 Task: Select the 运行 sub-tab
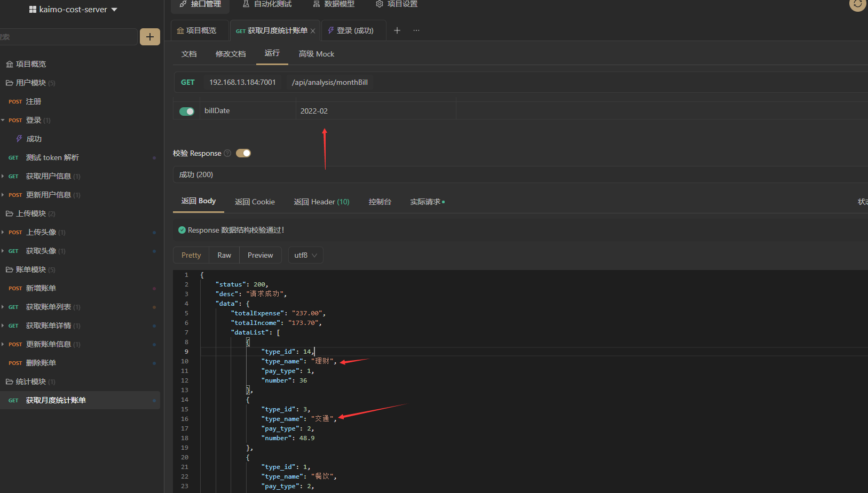(x=272, y=53)
